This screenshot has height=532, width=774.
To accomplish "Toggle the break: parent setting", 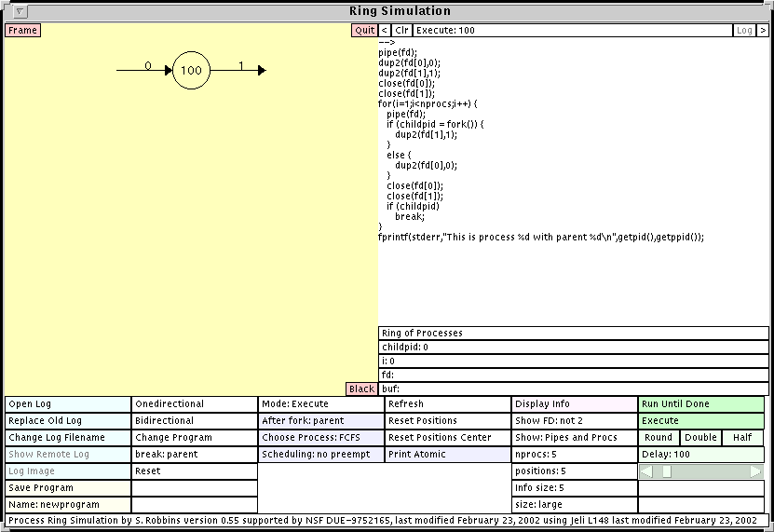I will coord(195,455).
